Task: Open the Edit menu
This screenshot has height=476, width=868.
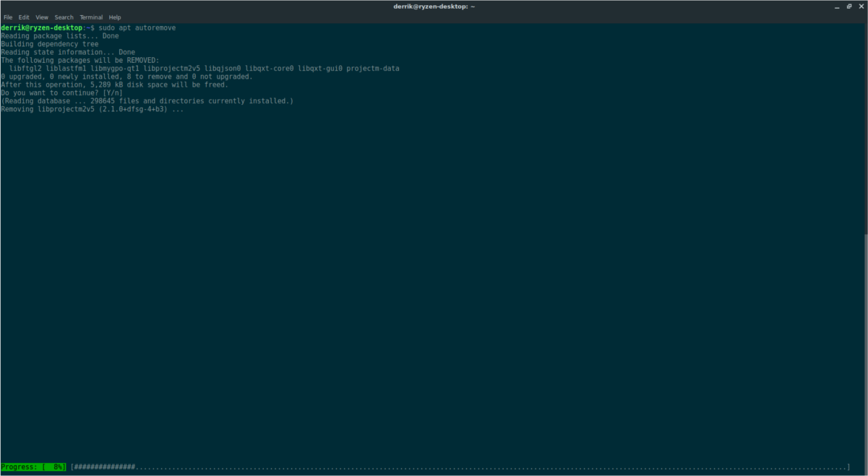Action: point(24,17)
